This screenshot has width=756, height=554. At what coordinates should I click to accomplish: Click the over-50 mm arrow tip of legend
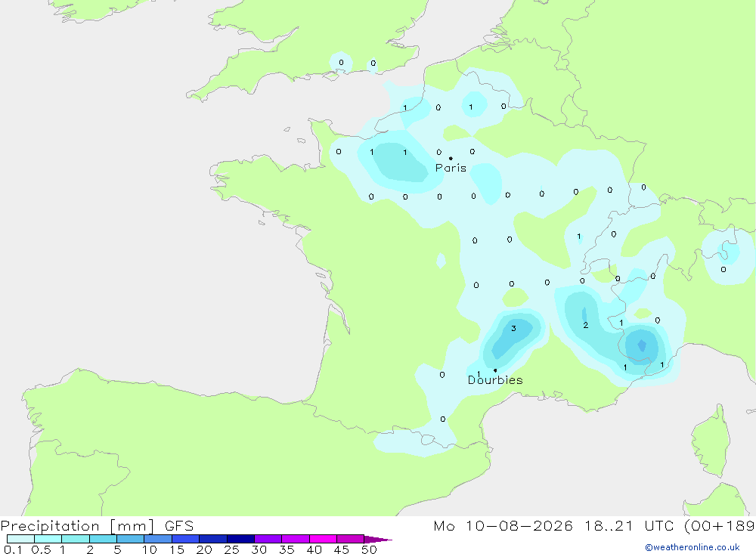click(x=379, y=540)
